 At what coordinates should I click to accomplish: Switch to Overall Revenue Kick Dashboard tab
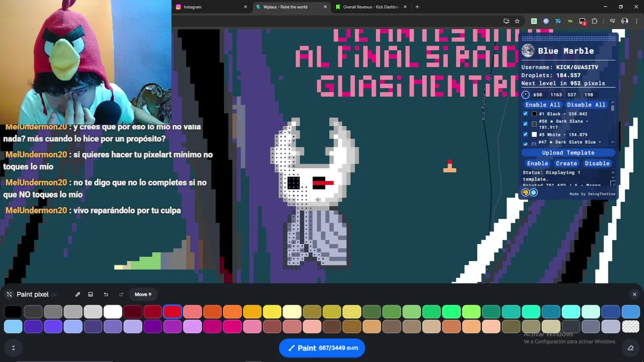[371, 7]
